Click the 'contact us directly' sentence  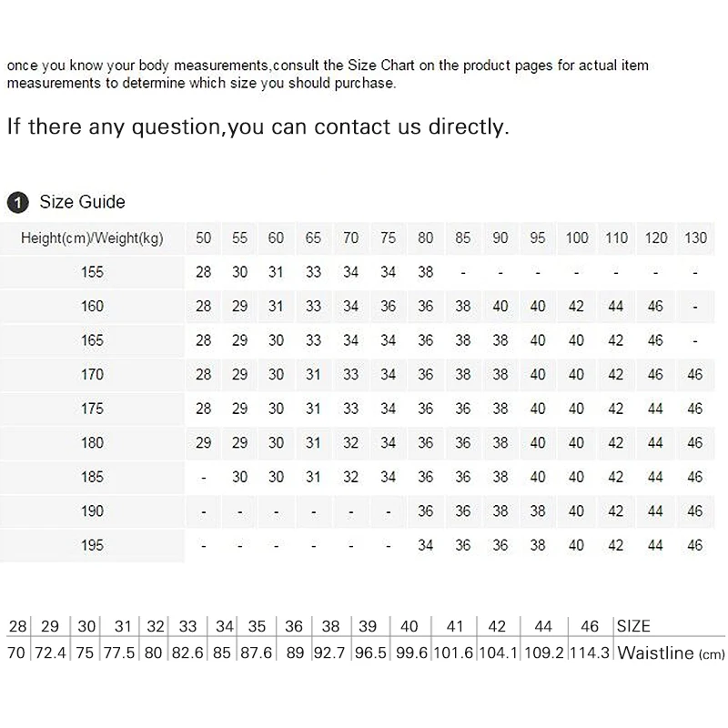(258, 126)
